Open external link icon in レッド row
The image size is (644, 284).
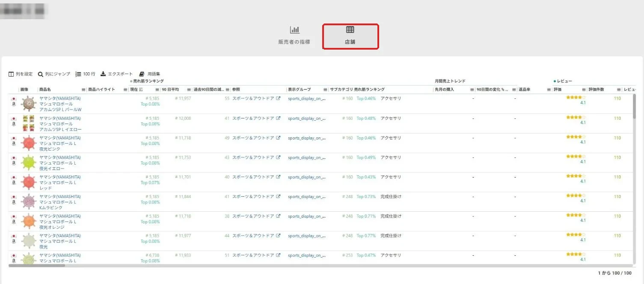(278, 177)
